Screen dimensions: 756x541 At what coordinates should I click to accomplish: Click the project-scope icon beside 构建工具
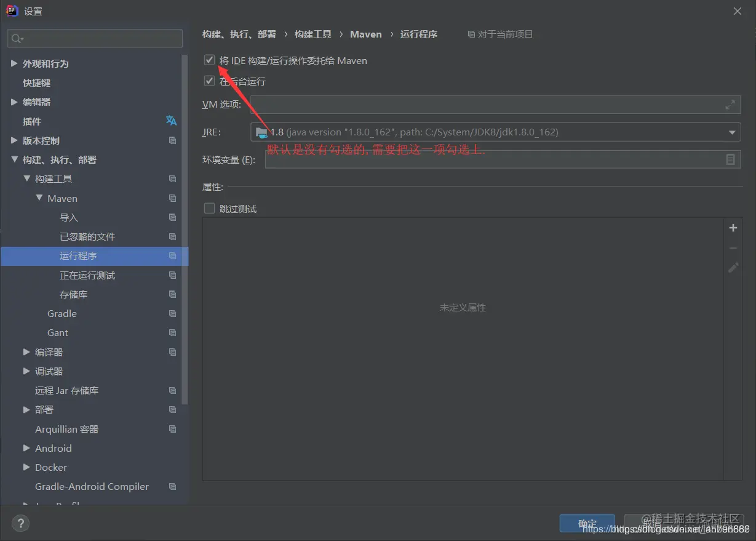(x=172, y=178)
